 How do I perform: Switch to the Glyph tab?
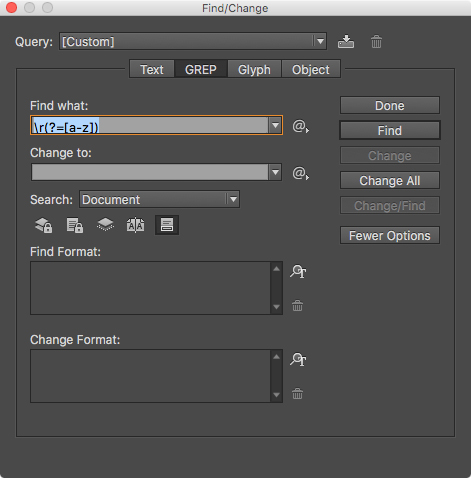coord(254,69)
